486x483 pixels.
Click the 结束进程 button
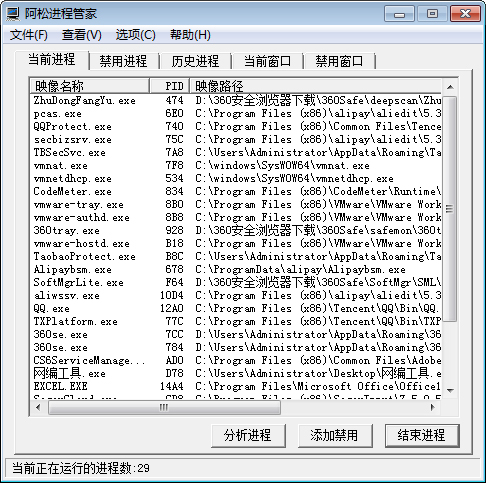tap(422, 435)
